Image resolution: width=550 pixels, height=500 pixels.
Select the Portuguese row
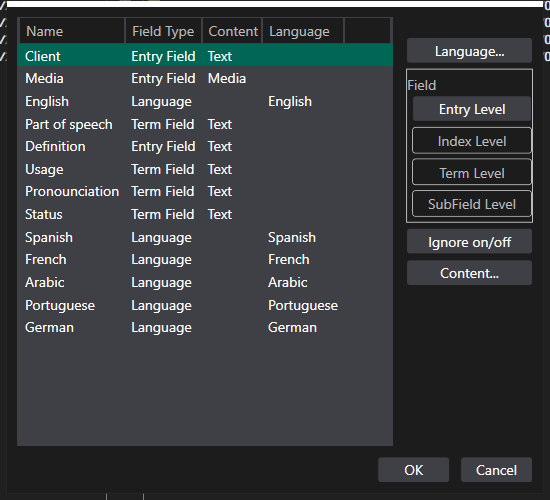tap(205, 305)
